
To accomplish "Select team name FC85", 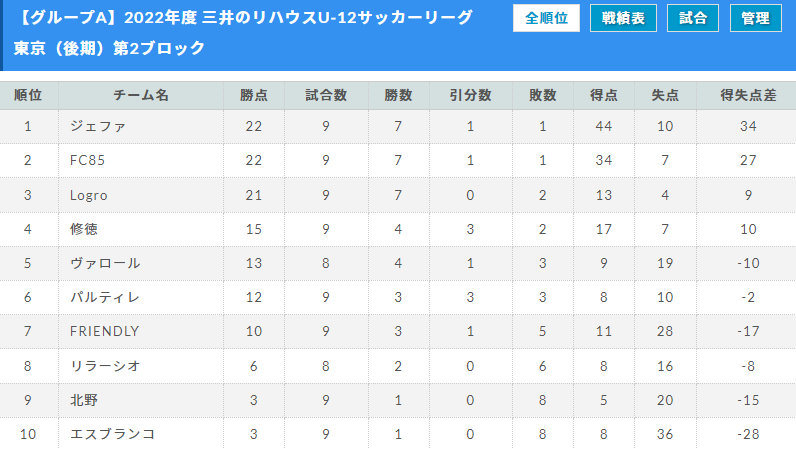I will 87,161.
